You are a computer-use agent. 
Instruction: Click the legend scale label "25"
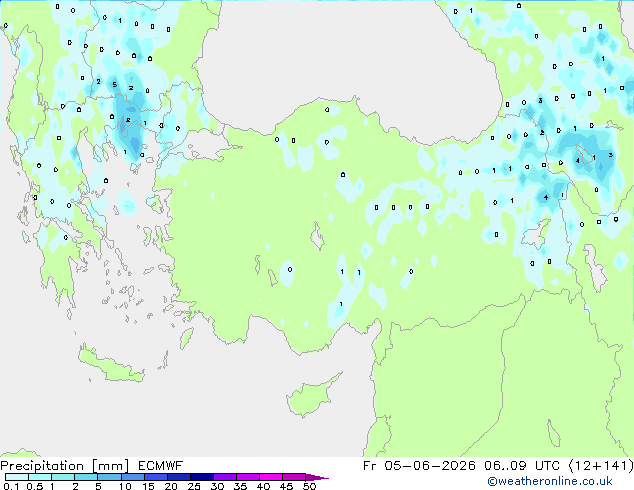click(x=194, y=486)
